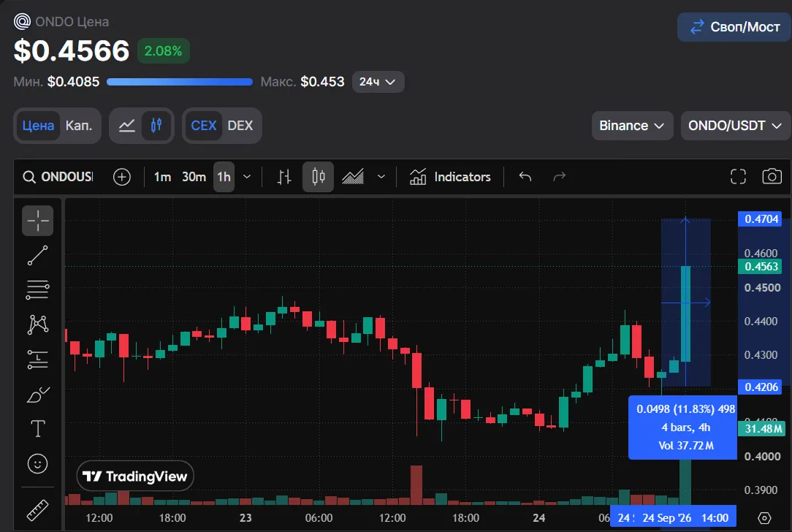Enter fullscreen chart mode

pos(738,176)
